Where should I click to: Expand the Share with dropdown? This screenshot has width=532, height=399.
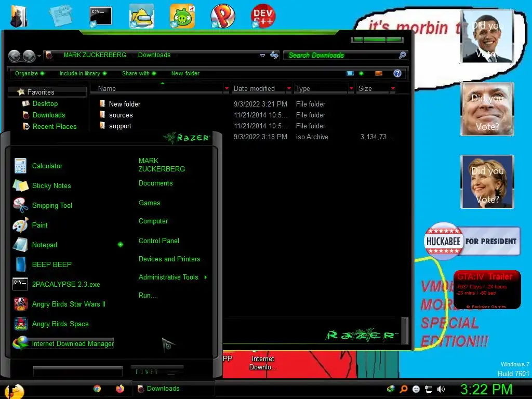pyautogui.click(x=139, y=73)
